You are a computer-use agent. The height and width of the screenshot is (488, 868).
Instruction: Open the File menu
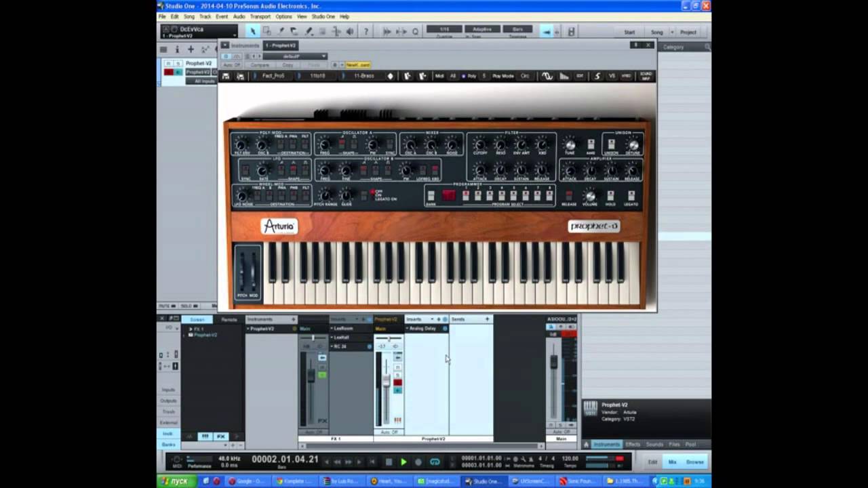[162, 16]
